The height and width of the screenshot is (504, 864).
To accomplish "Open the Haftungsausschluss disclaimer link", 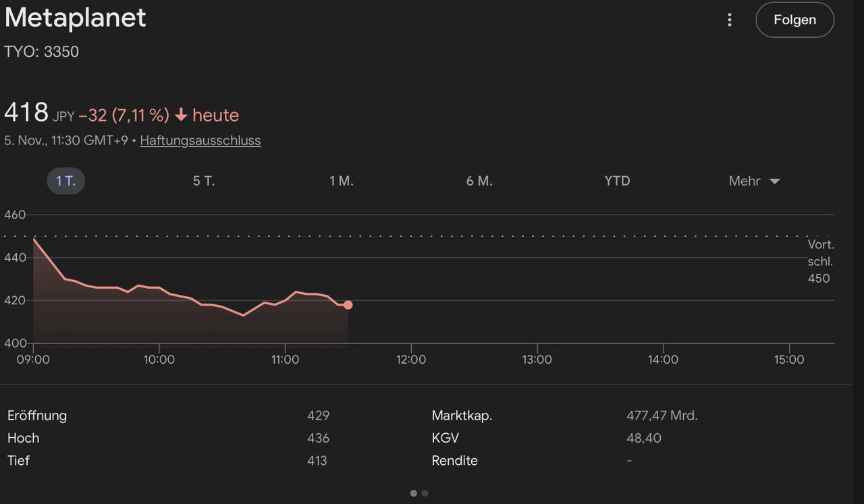I will [200, 140].
